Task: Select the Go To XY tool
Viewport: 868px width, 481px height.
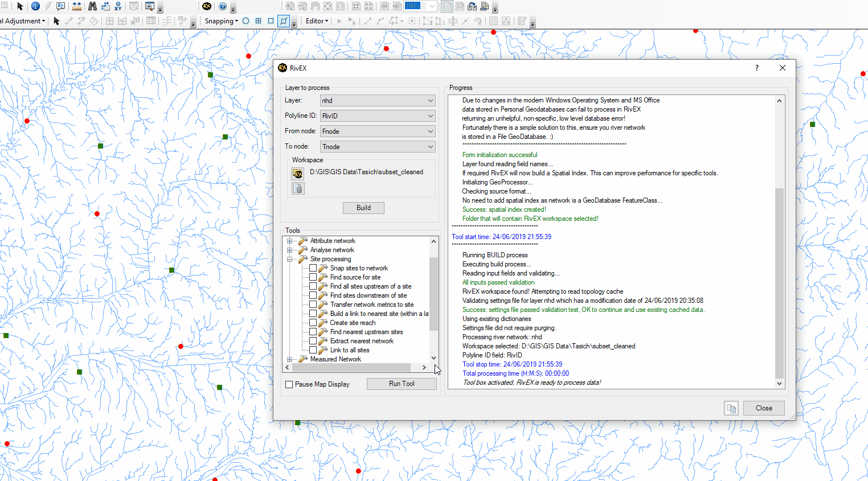Action: [118, 6]
